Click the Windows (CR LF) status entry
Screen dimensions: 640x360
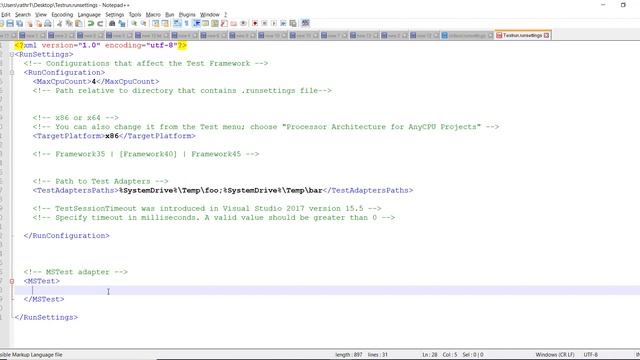click(555, 355)
